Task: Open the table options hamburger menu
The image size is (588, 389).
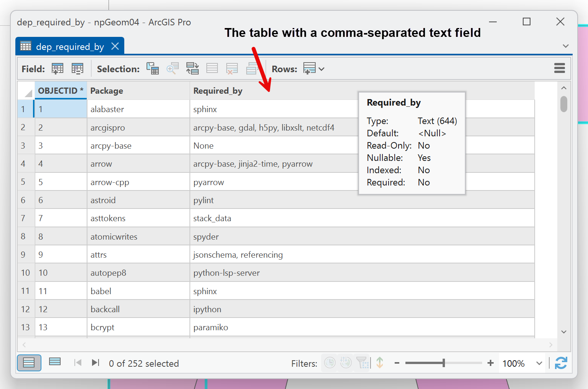Action: pos(559,68)
